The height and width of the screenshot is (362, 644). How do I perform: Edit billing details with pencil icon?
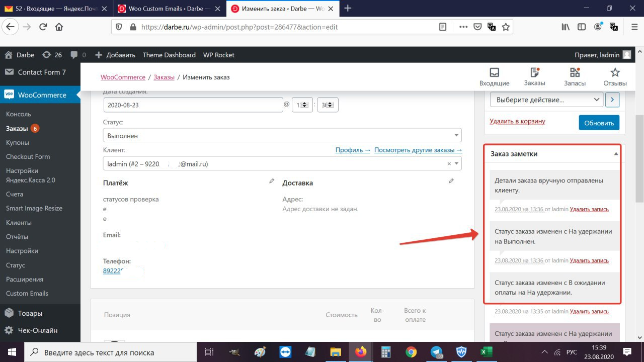pyautogui.click(x=272, y=181)
